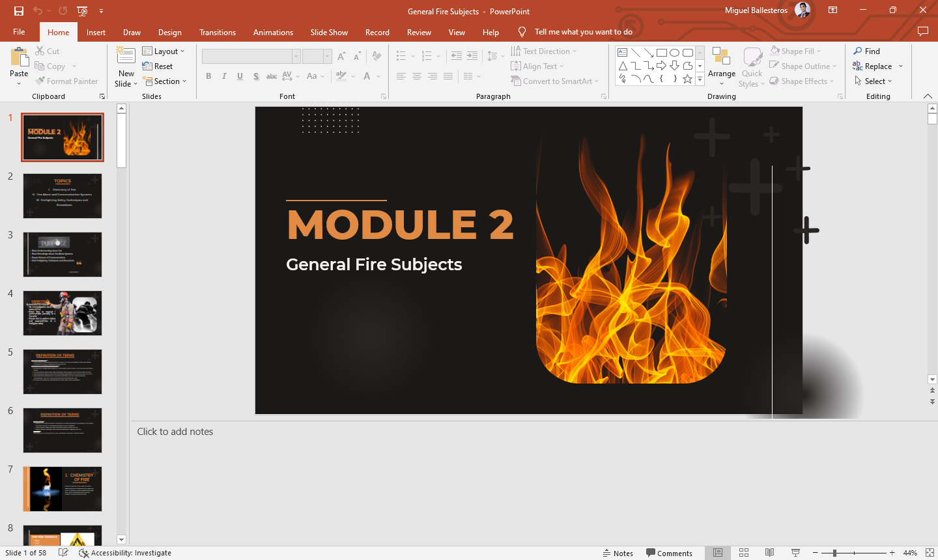Image resolution: width=938 pixels, height=560 pixels.
Task: Increase list indent level
Action: pyautogui.click(x=472, y=56)
